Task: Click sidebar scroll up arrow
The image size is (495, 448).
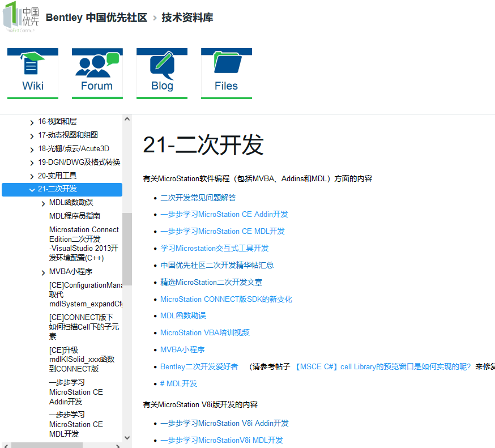Action: click(x=127, y=120)
